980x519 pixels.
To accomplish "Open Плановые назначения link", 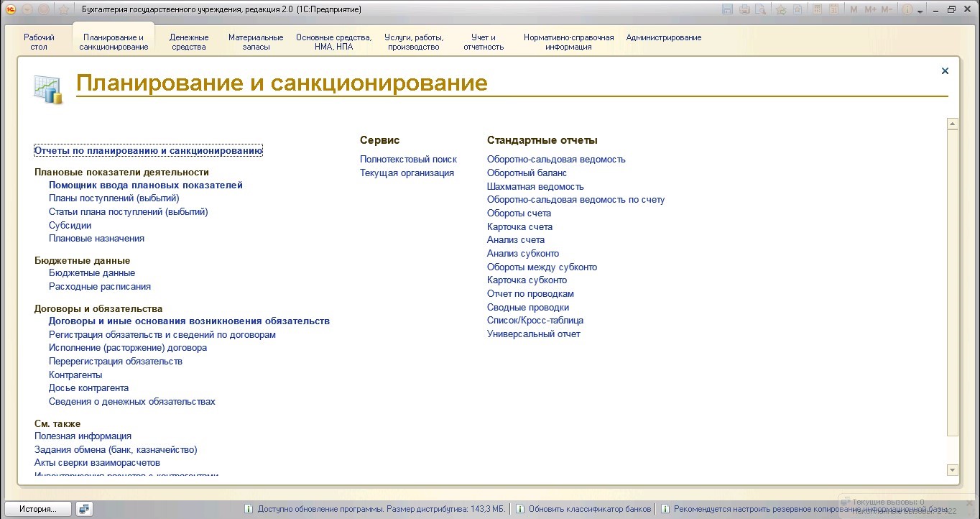I will (96, 238).
